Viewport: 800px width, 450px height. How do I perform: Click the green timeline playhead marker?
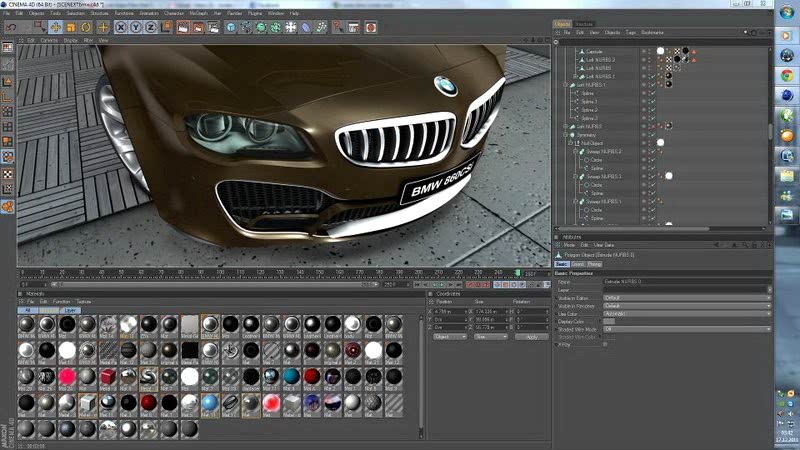click(518, 273)
